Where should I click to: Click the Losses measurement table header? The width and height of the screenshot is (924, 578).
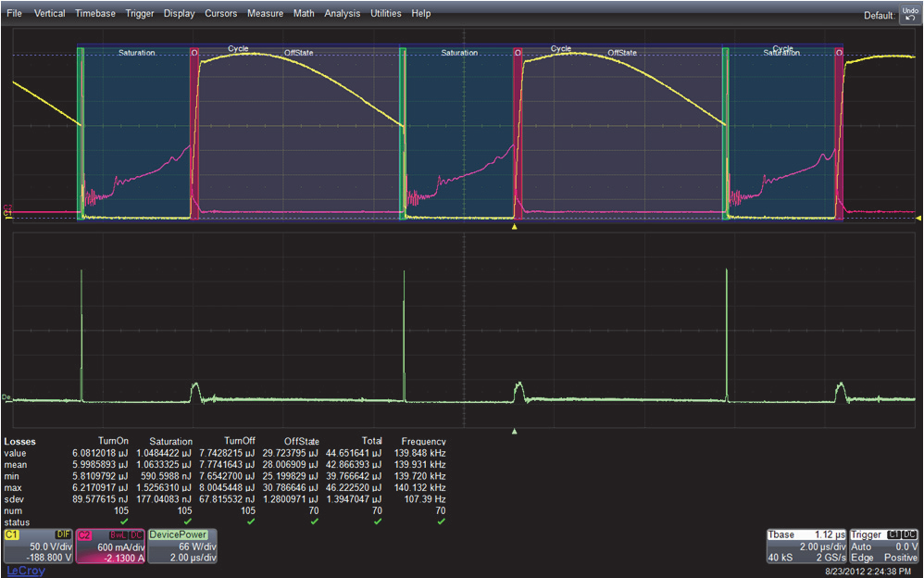21,442
